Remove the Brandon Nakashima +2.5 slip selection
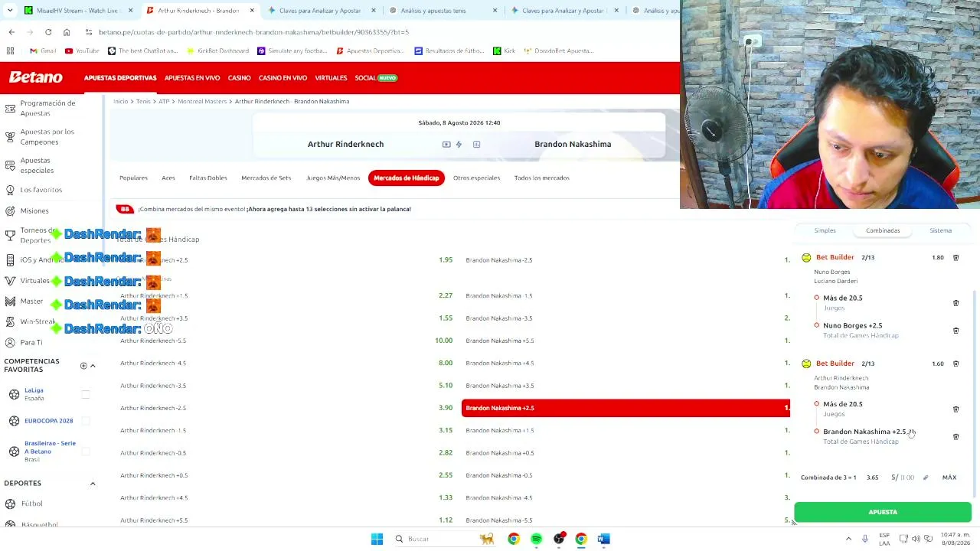This screenshot has width=980, height=551. pyautogui.click(x=955, y=437)
